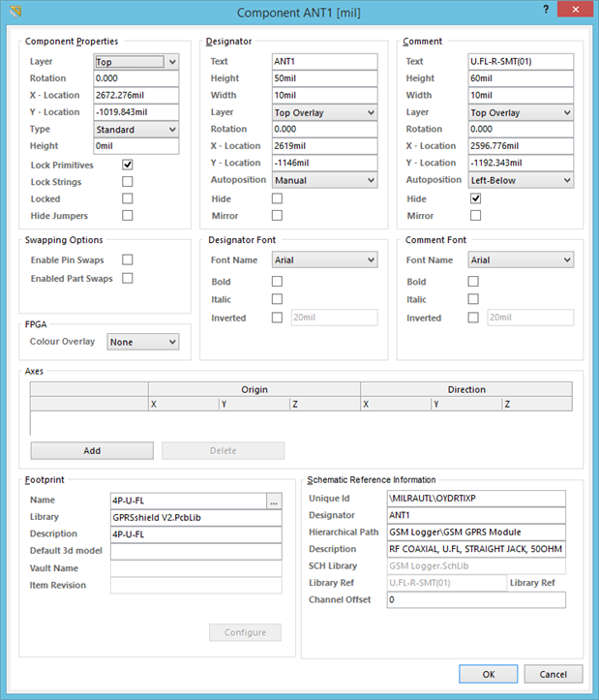
Task: Click the help question mark icon
Action: click(x=547, y=11)
